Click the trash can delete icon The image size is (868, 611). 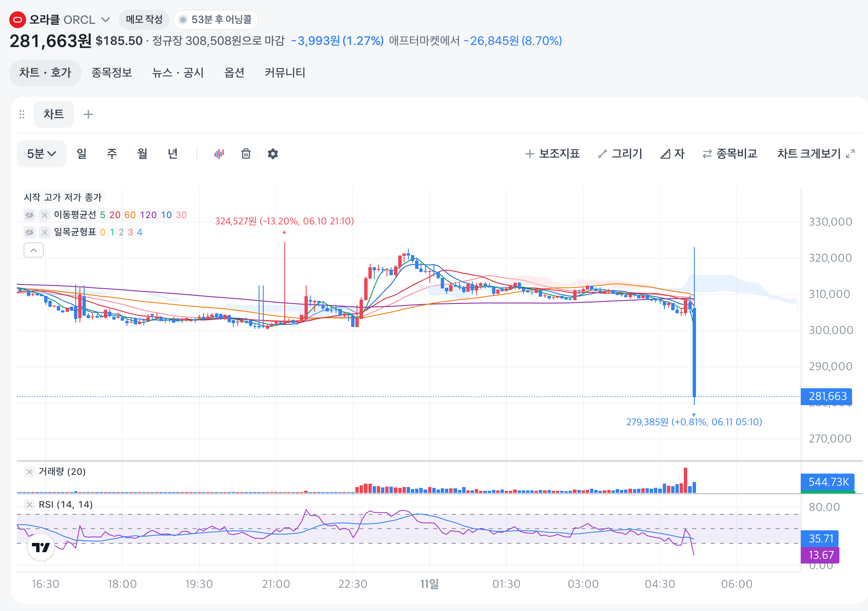(246, 154)
